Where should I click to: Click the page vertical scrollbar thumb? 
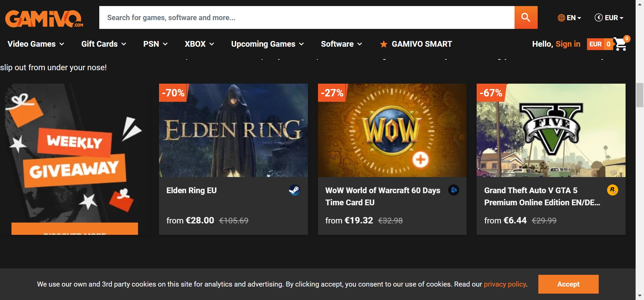[640, 95]
